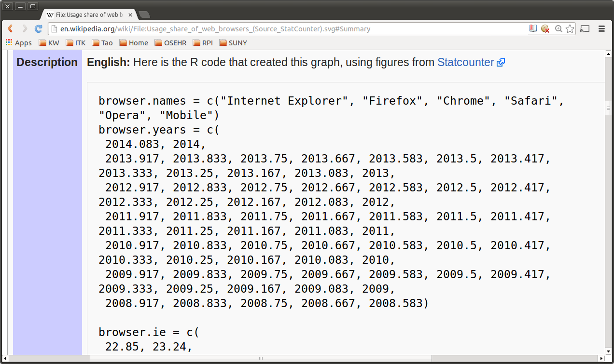
Task: Show the OSEHR bookmark folder contents
Action: click(170, 43)
